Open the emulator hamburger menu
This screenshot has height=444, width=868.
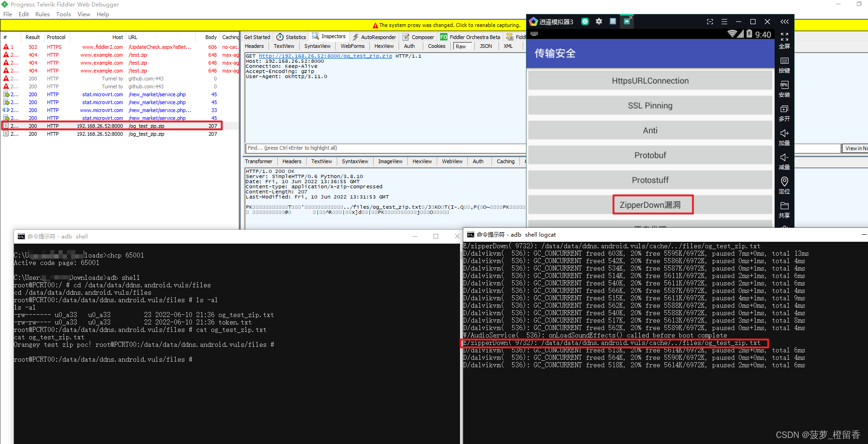[724, 21]
